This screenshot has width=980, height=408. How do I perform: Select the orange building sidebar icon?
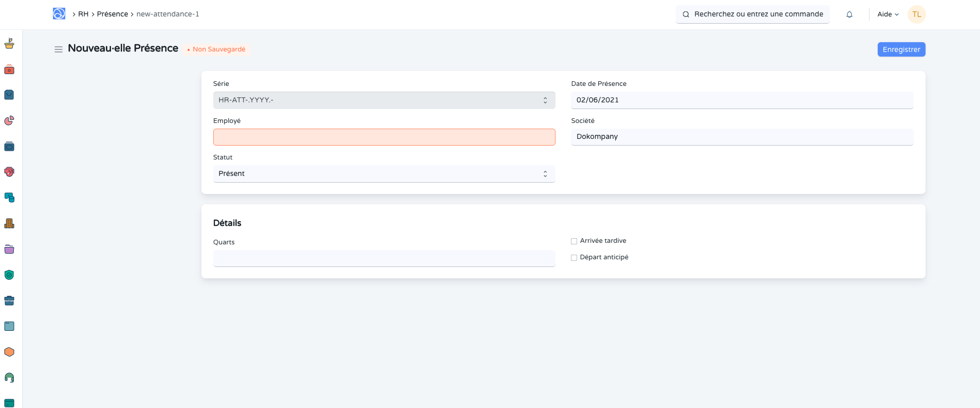pos(9,223)
